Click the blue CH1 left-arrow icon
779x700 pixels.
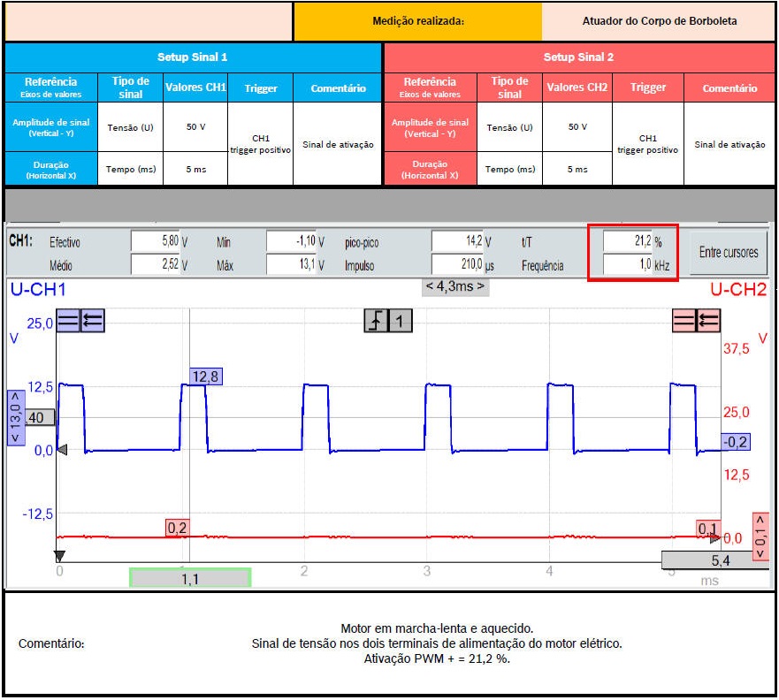pos(92,321)
